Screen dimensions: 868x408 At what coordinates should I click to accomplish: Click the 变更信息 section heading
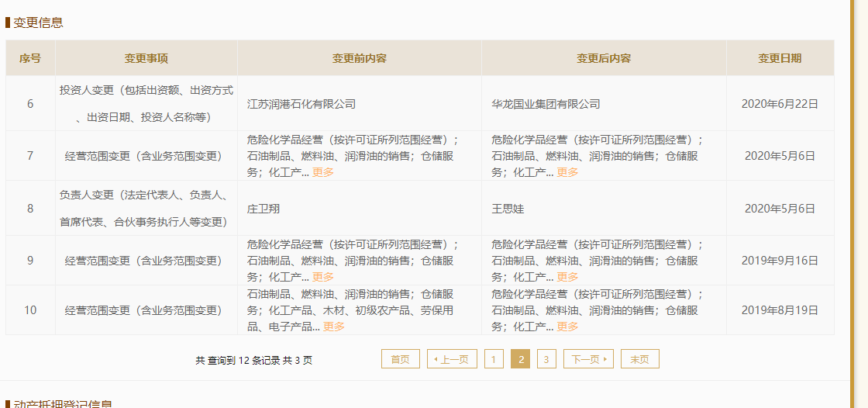[x=38, y=22]
